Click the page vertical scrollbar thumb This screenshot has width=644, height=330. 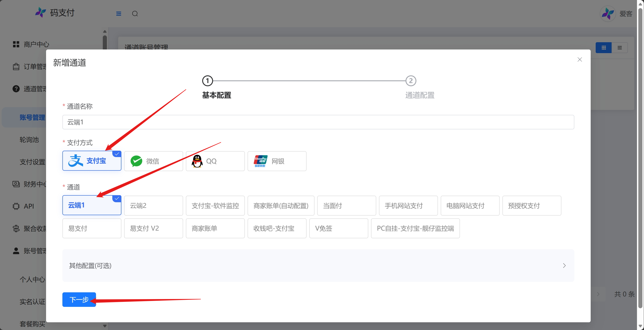[640, 158]
